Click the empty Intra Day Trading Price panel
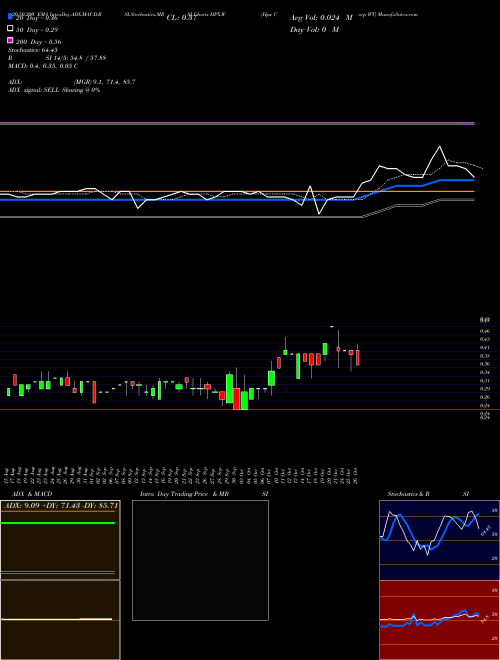 (x=200, y=560)
